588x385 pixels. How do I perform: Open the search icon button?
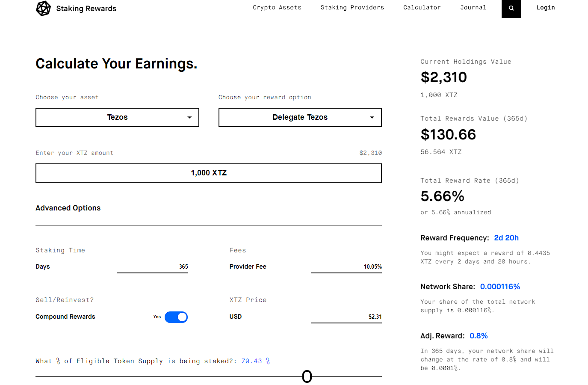(511, 8)
